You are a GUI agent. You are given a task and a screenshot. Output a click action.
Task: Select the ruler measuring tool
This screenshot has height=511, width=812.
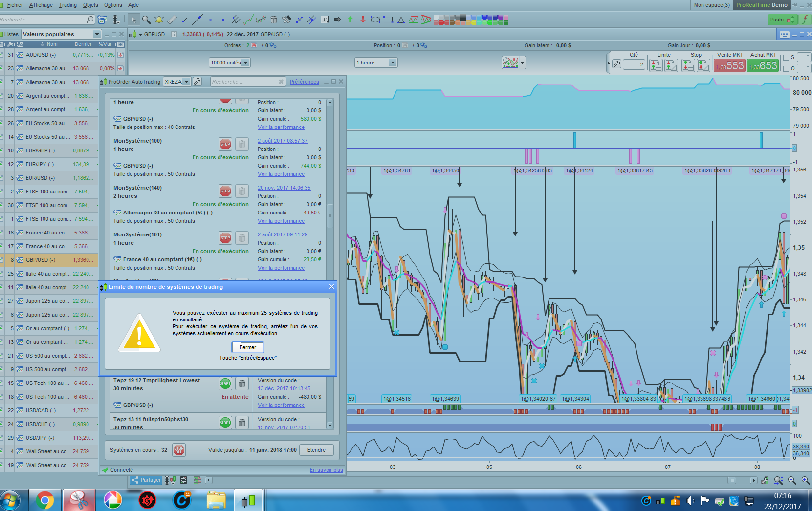click(172, 20)
